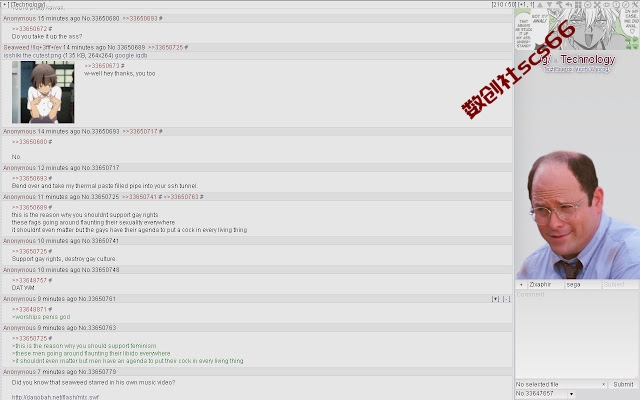The width and height of the screenshot is (640, 400).
Task: Hide post No.33650761 with the minus button
Action: tap(506, 299)
